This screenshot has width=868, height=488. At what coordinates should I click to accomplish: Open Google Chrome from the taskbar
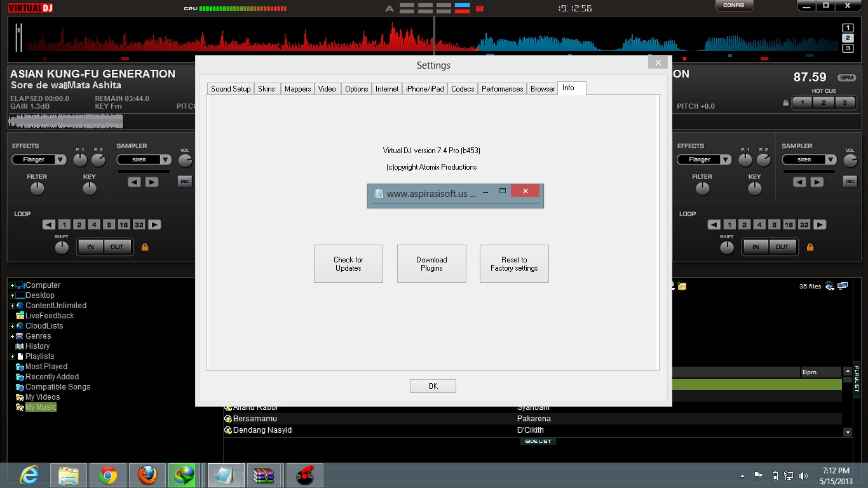tap(108, 475)
